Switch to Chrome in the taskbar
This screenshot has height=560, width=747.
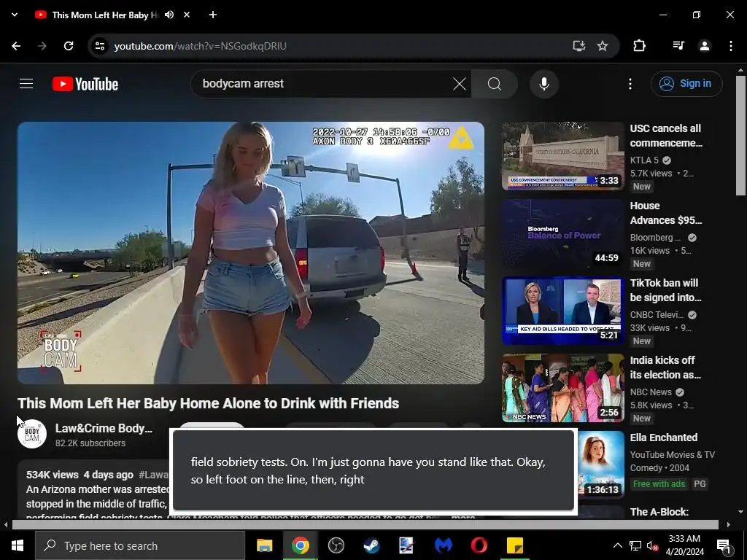pos(300,545)
